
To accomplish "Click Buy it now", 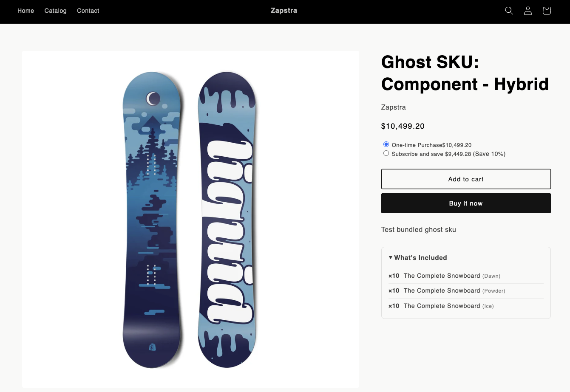I will pyautogui.click(x=466, y=203).
